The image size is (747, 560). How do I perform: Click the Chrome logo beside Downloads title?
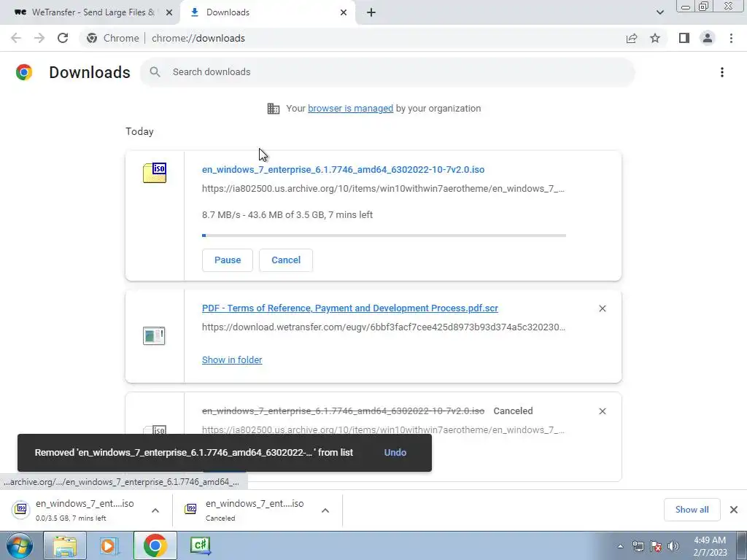point(24,72)
